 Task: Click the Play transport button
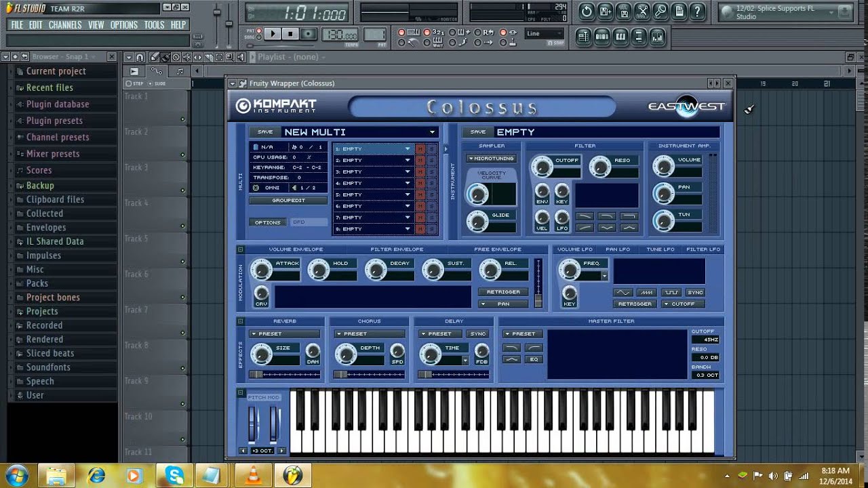tap(272, 34)
